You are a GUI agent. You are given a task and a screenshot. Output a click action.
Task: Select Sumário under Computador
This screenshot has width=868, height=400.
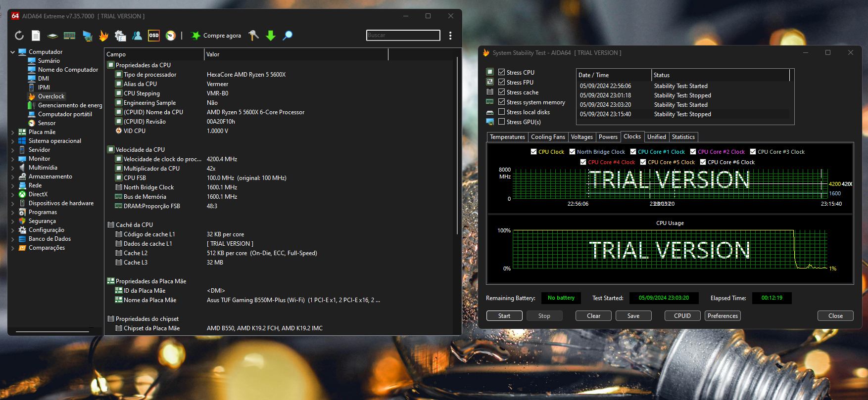click(48, 61)
